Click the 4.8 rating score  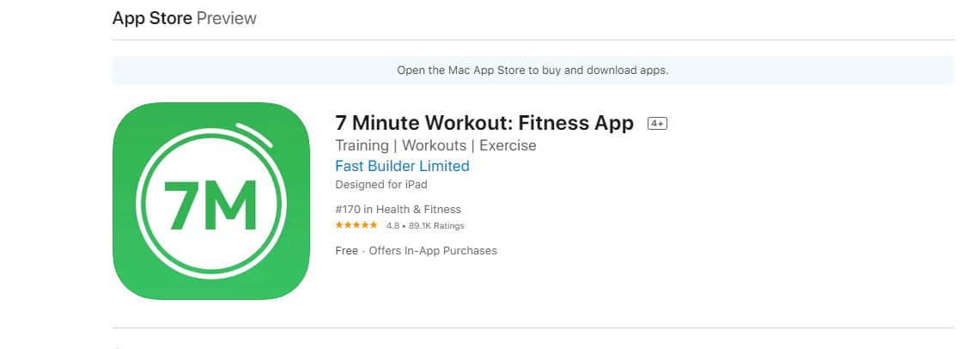pos(393,226)
